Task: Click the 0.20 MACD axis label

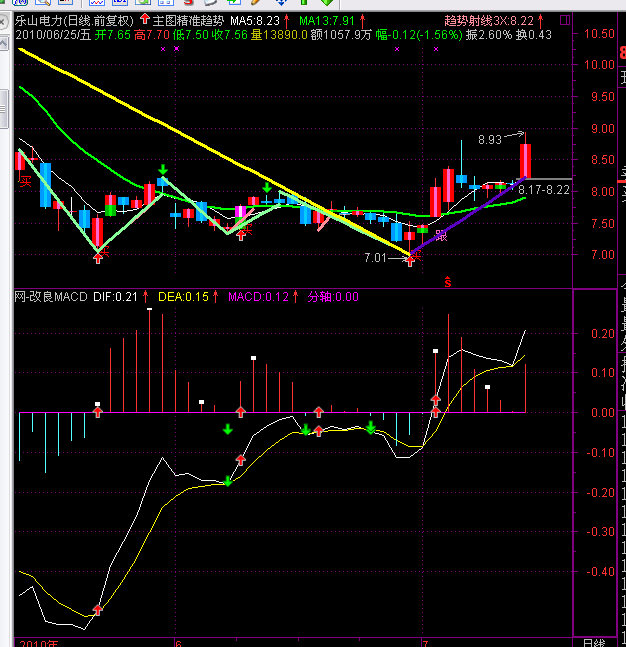Action: coord(602,333)
